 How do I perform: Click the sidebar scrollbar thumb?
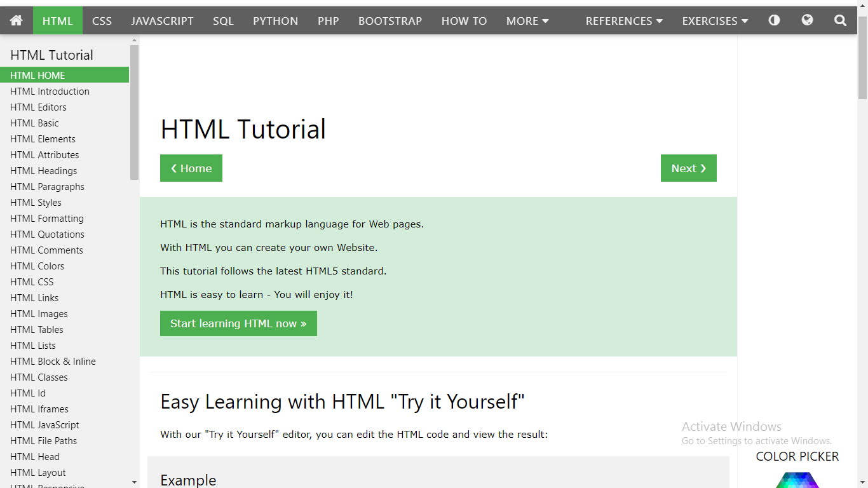pos(134,112)
